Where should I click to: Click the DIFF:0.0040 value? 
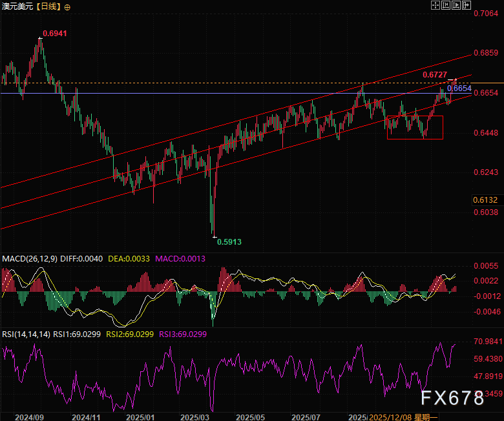[81, 259]
